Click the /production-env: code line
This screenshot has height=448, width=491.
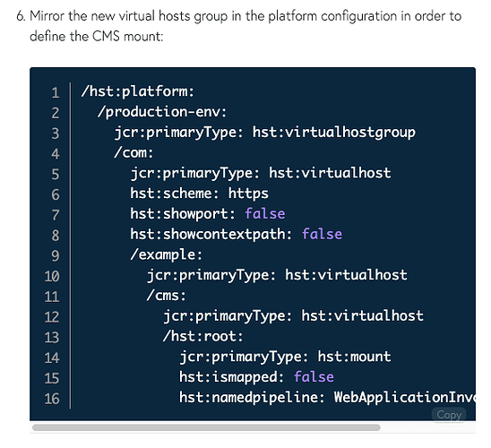tap(162, 112)
